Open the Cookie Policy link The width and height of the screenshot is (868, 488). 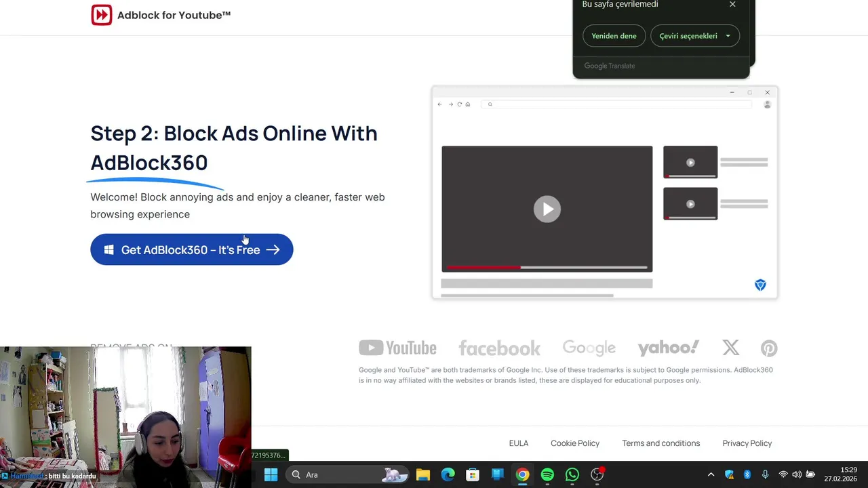click(x=575, y=443)
